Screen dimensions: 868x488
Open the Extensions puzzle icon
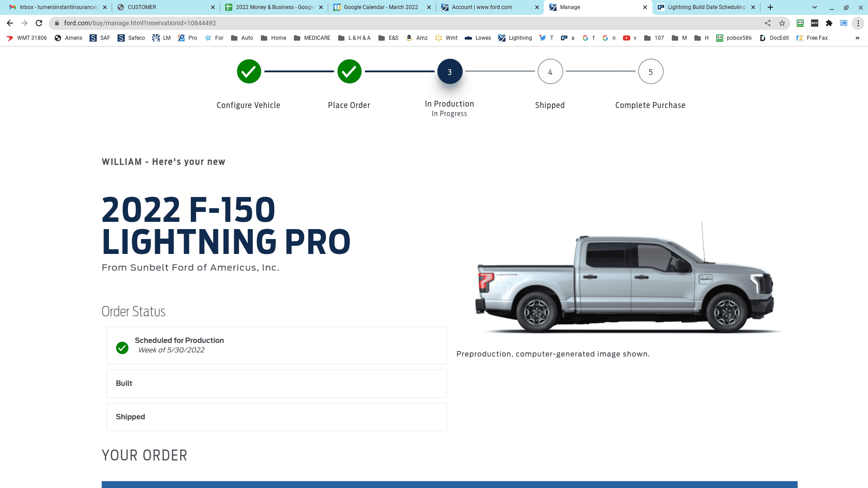coord(829,23)
